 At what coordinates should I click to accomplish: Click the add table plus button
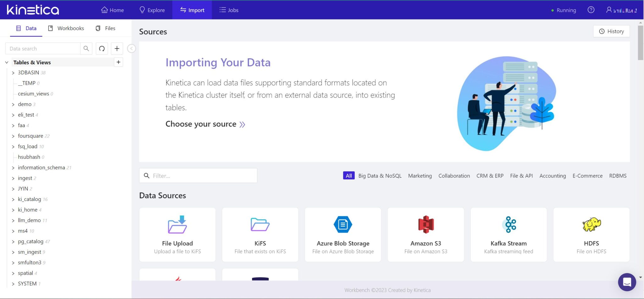coord(118,62)
